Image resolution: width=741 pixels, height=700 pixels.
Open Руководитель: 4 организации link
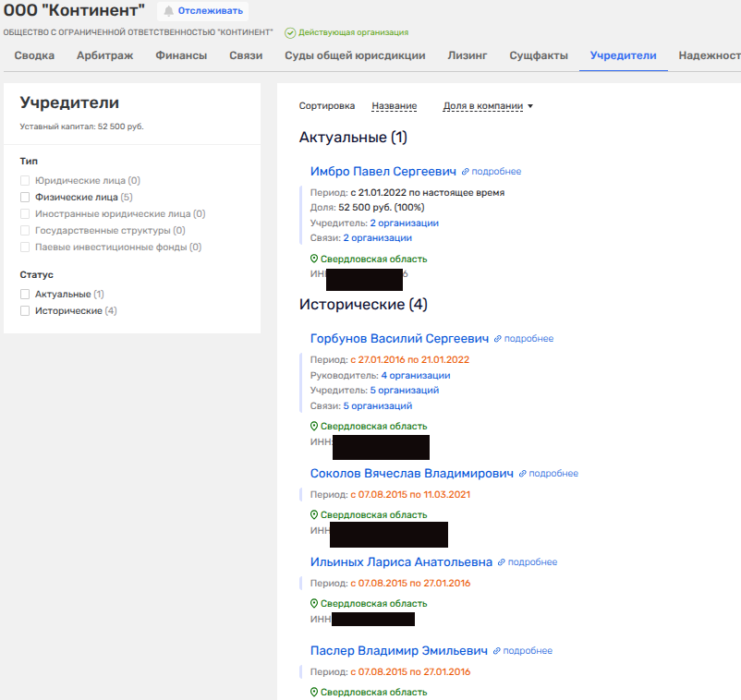(415, 376)
